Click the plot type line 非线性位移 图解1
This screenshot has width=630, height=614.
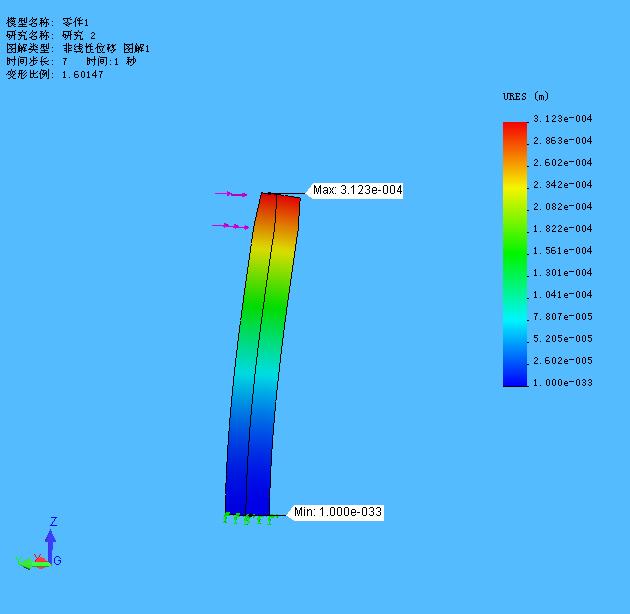(x=78, y=48)
